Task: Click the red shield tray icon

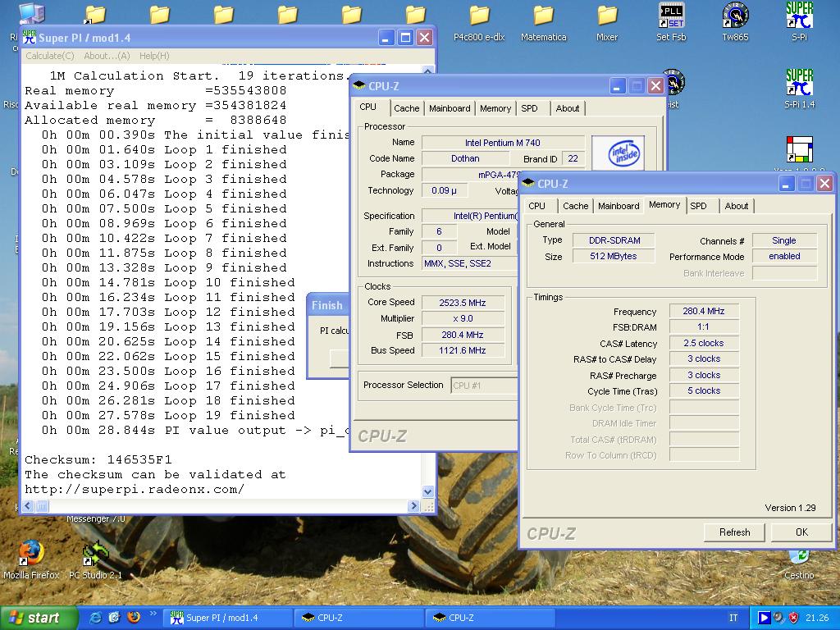Action: coord(794,618)
